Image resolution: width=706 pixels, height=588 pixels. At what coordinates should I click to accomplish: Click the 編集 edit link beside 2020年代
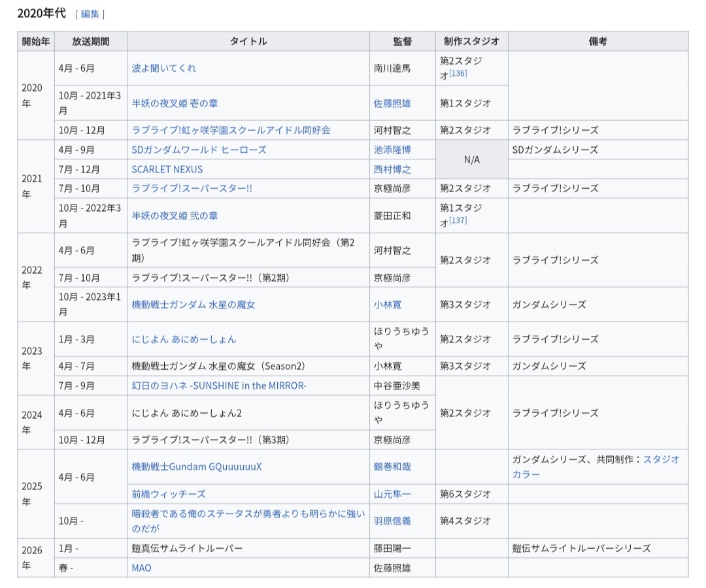[x=90, y=14]
